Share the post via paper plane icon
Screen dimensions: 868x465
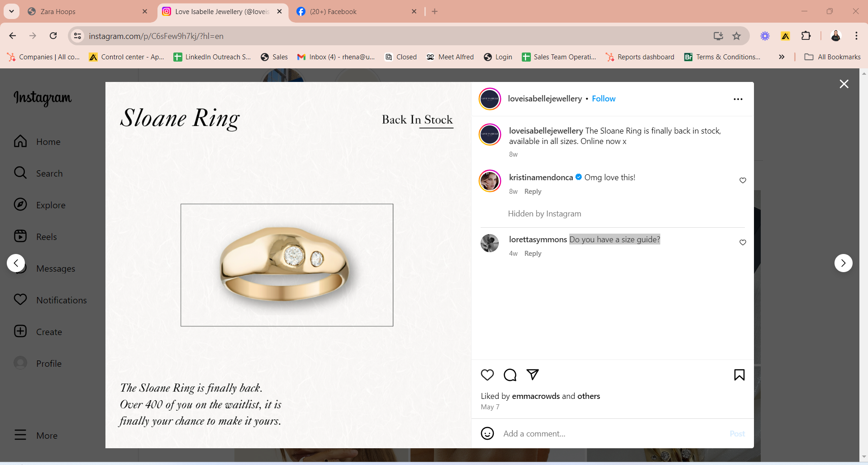533,374
